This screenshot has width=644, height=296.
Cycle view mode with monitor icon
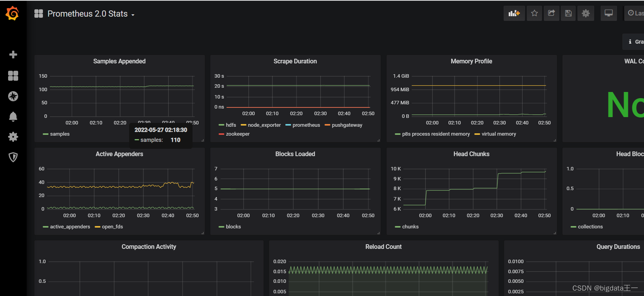pos(609,14)
